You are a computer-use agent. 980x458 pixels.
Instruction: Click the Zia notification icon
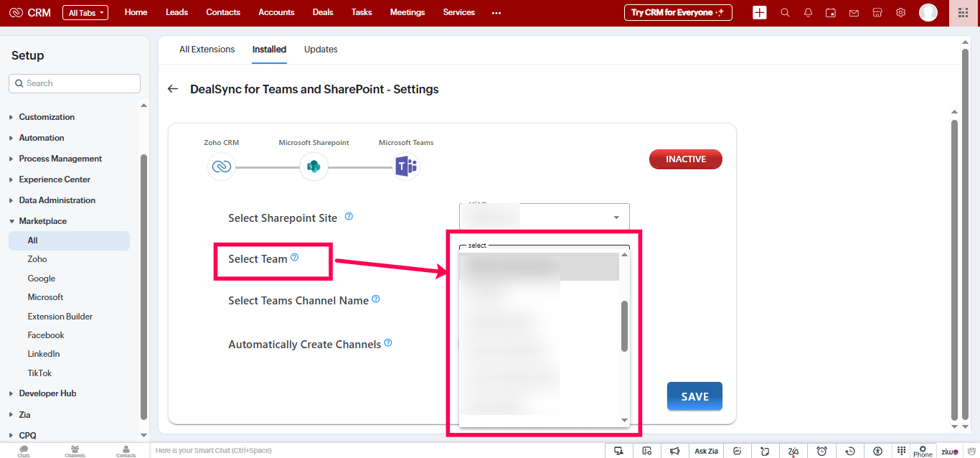coord(793,451)
